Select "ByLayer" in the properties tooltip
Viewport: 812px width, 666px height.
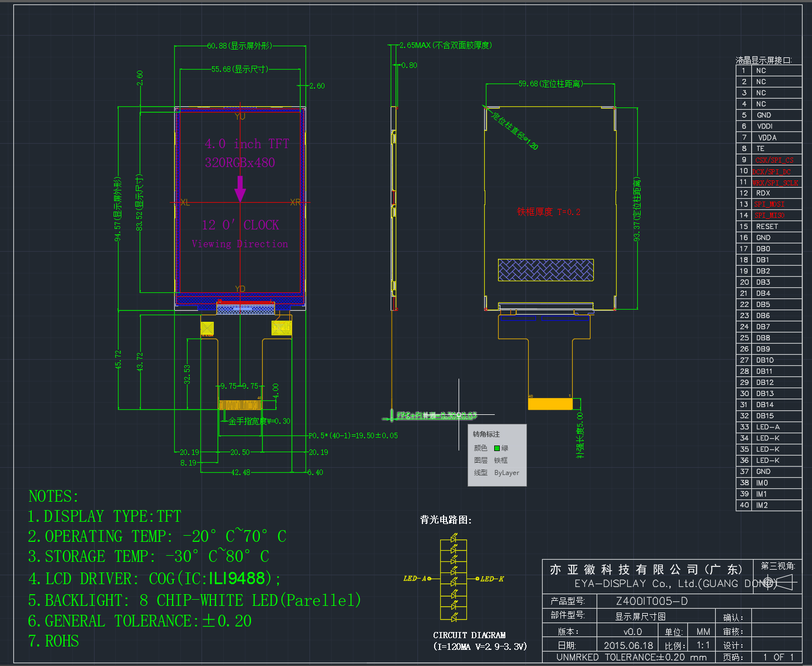(506, 473)
